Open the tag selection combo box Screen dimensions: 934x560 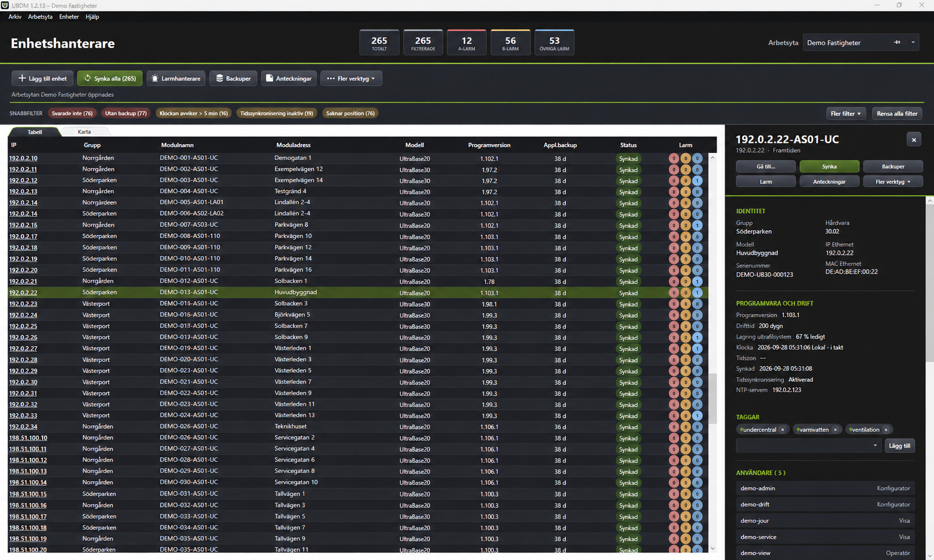pyautogui.click(x=808, y=446)
